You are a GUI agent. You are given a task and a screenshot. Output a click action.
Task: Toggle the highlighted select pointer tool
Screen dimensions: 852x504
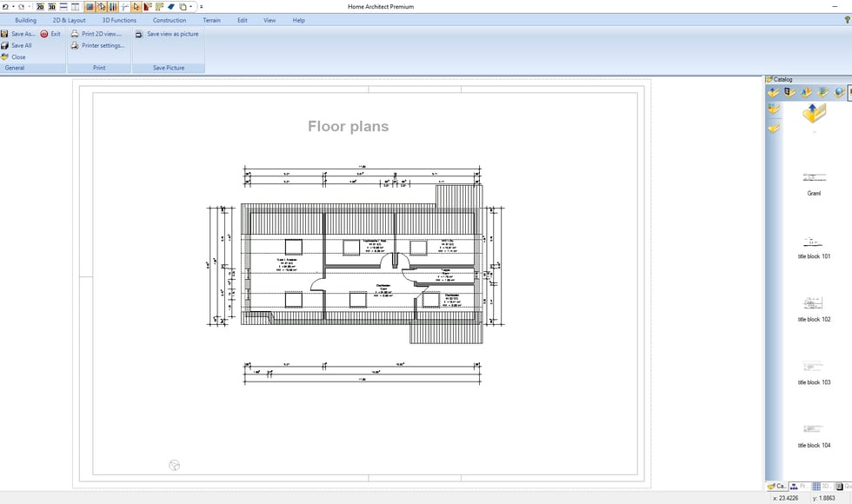point(136,7)
